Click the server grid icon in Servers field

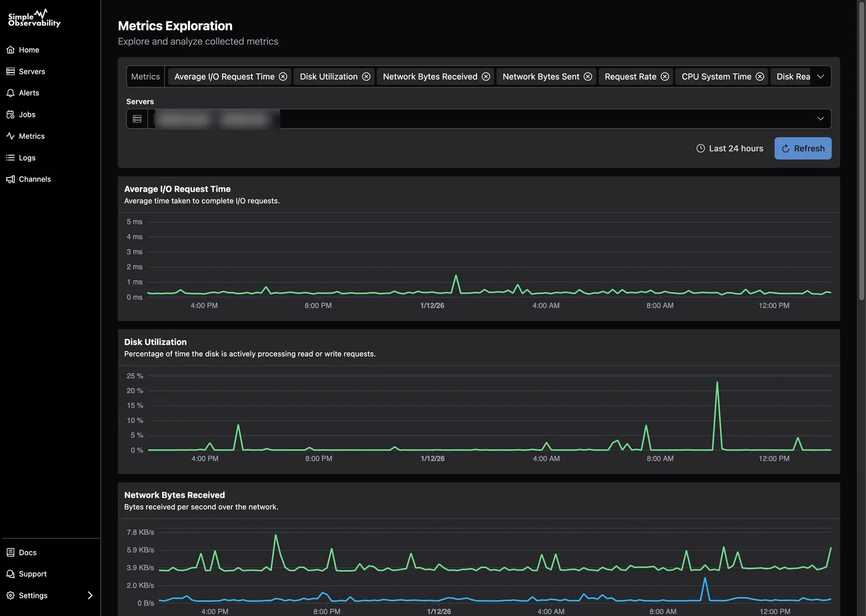(x=137, y=118)
